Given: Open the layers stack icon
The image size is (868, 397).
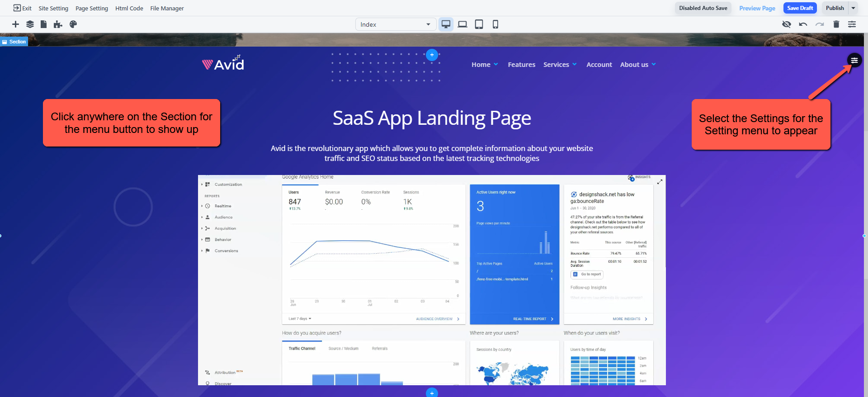Looking at the screenshot, I should click(x=30, y=24).
